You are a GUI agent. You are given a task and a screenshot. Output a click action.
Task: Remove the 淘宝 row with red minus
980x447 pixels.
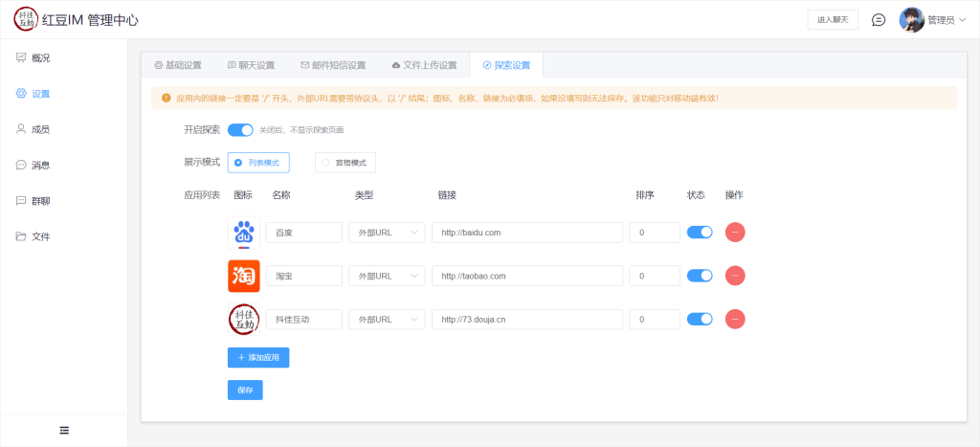tap(735, 276)
